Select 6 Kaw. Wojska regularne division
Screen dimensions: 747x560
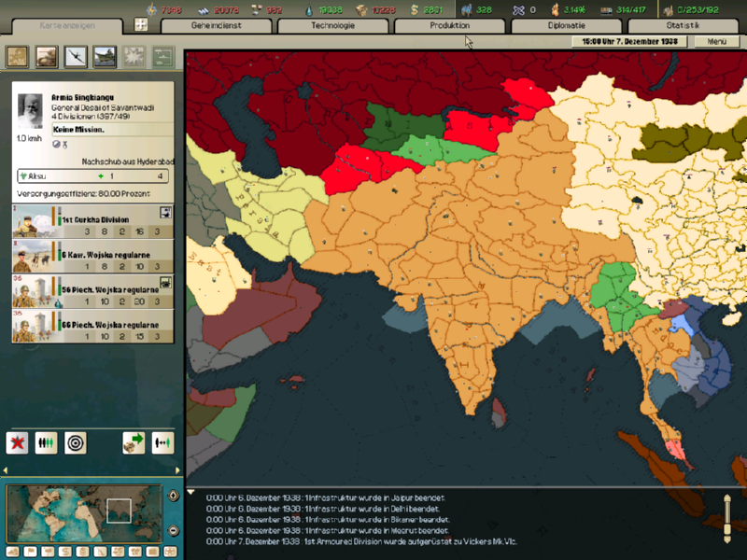click(x=92, y=257)
